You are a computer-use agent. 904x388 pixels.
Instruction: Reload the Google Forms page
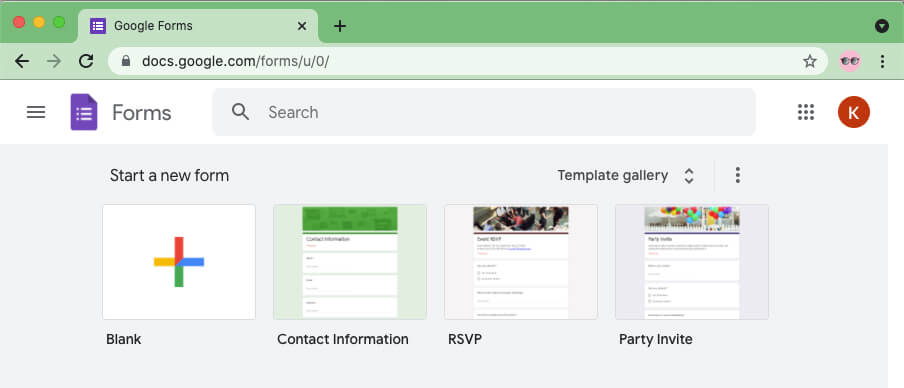click(x=86, y=61)
